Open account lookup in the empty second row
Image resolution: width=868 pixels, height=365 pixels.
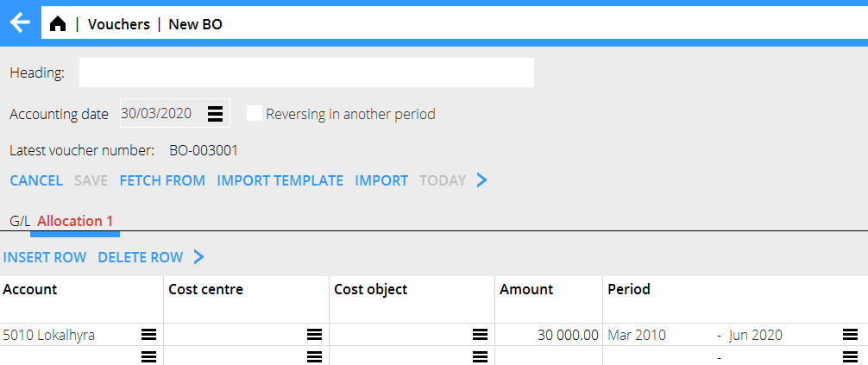click(148, 356)
